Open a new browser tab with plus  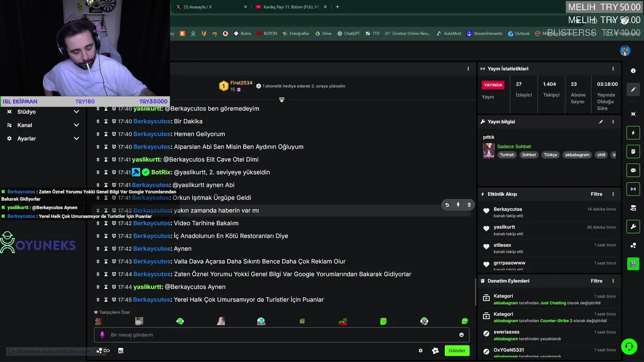point(337,7)
